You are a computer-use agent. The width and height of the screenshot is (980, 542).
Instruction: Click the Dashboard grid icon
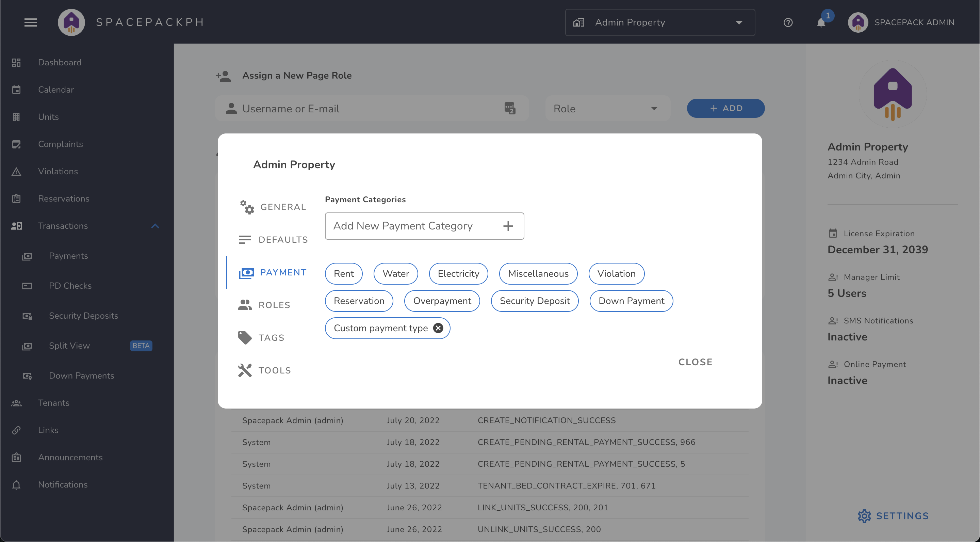[16, 62]
